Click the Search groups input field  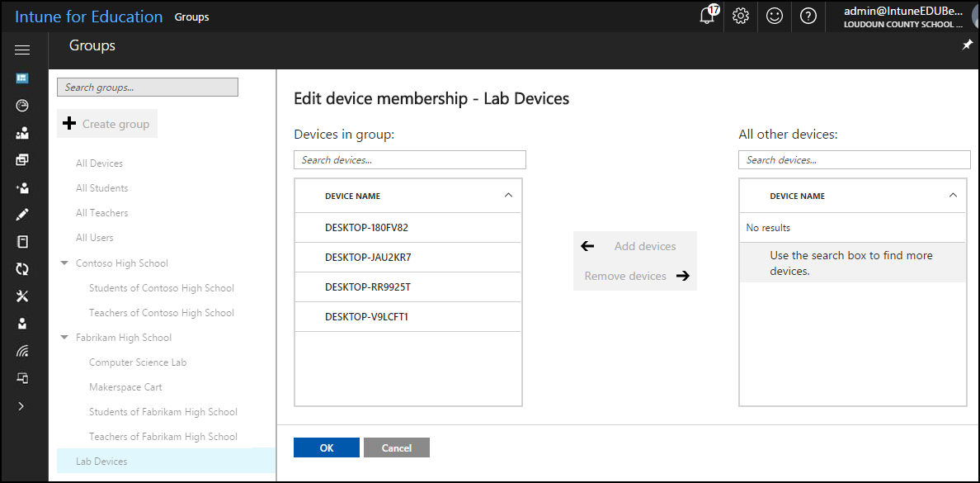(148, 88)
